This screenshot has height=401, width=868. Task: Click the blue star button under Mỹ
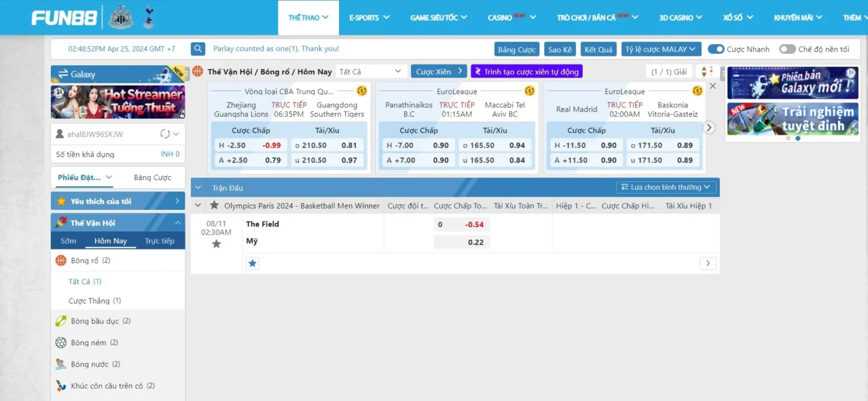tap(252, 263)
